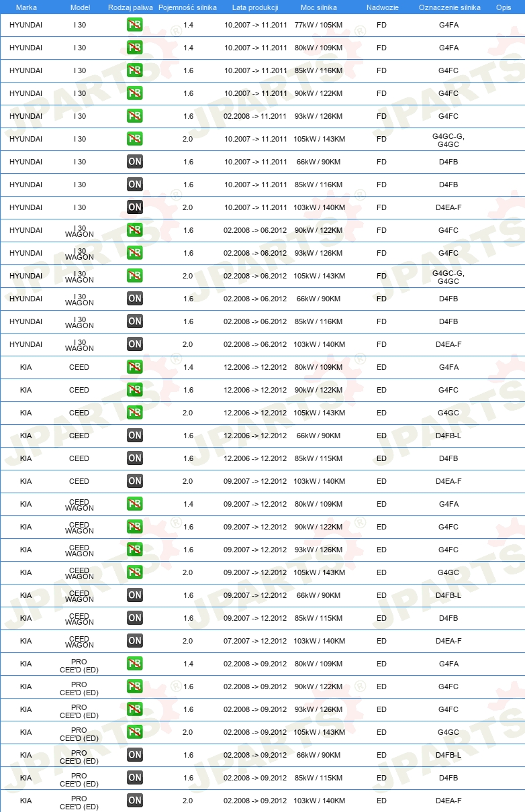The image size is (525, 812).
Task: Select 02.2008 -> 11.2011 production years cell
Action: tap(255, 117)
